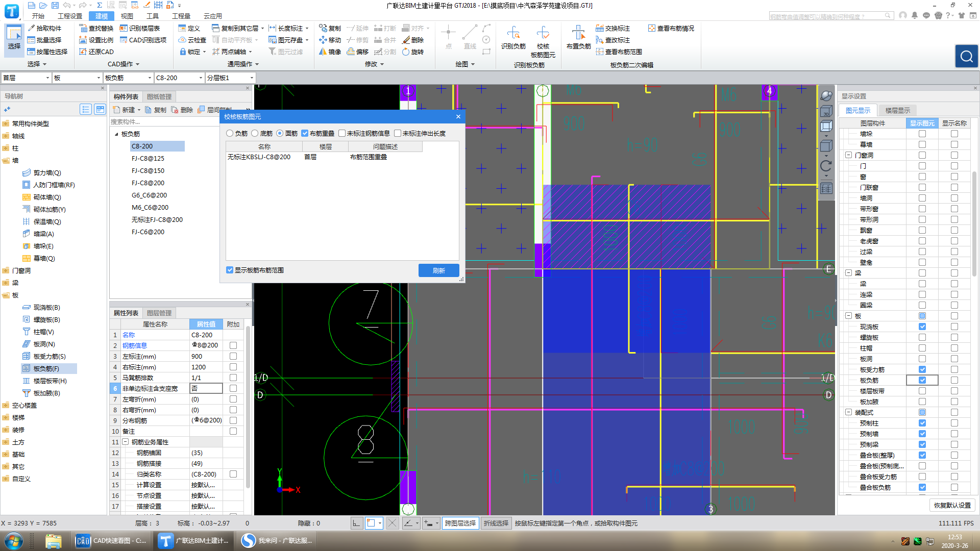The height and width of the screenshot is (551, 980).
Task: Click the blue search button at top right
Action: click(x=966, y=56)
